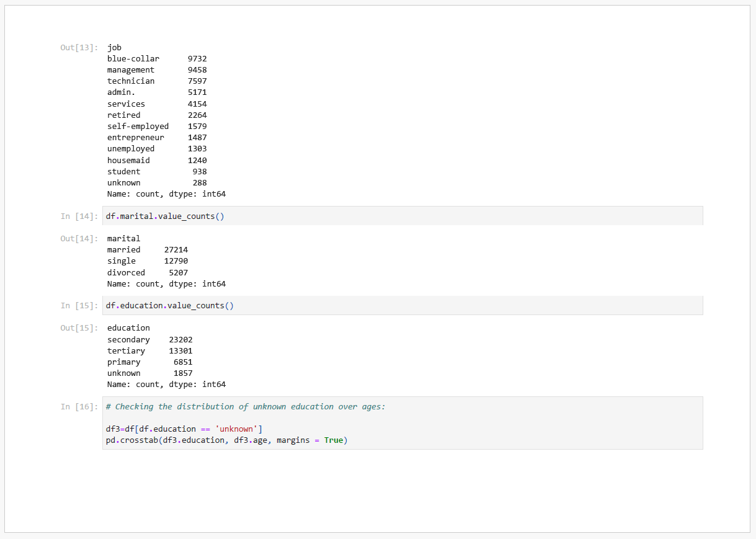Click the divorced row in marital output
Image resolution: width=756 pixels, height=539 pixels.
point(147,272)
